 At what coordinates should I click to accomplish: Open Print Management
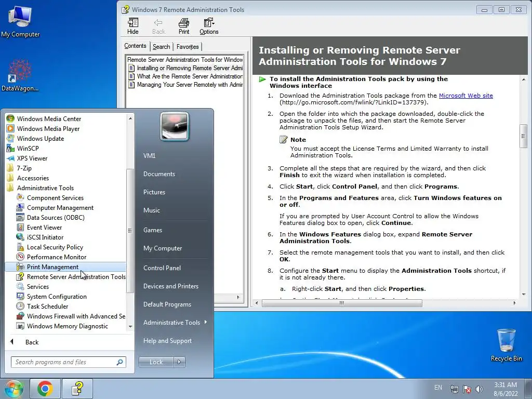(65, 267)
